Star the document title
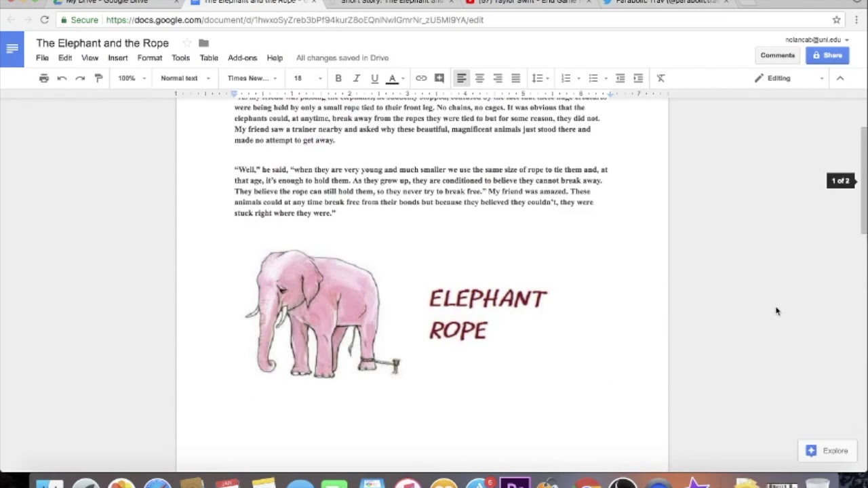 pos(187,43)
